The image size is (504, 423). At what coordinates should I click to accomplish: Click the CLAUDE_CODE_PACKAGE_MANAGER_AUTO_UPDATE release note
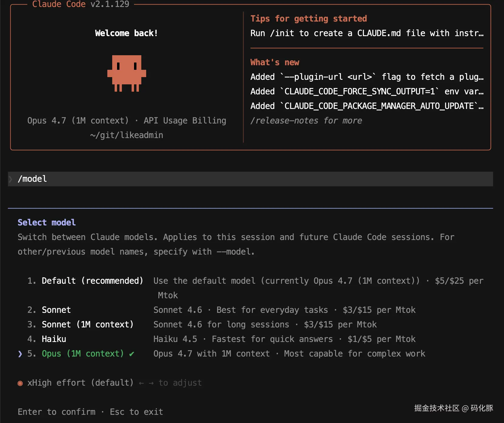tap(367, 106)
